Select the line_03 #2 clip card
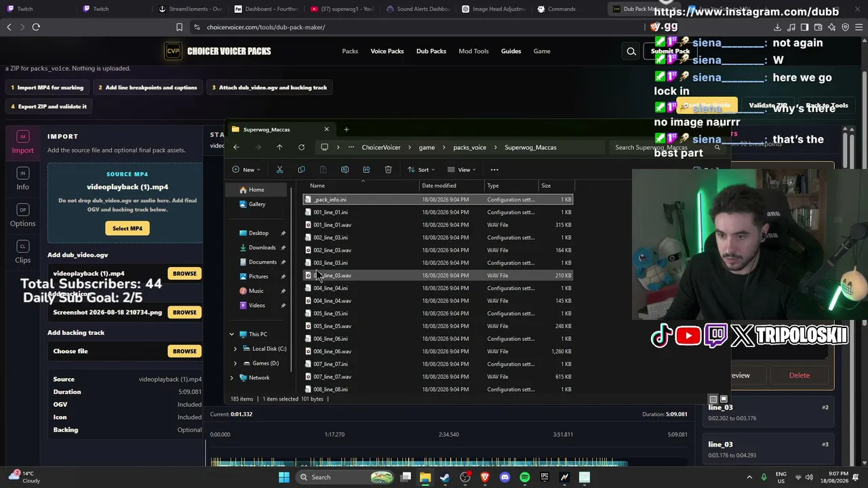This screenshot has height=488, width=868. [x=768, y=412]
